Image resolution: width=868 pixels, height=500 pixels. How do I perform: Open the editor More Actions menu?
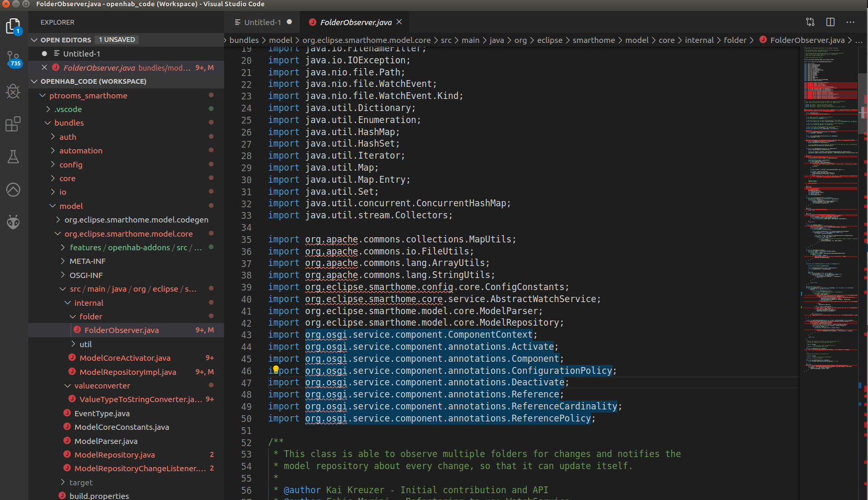[x=850, y=22]
